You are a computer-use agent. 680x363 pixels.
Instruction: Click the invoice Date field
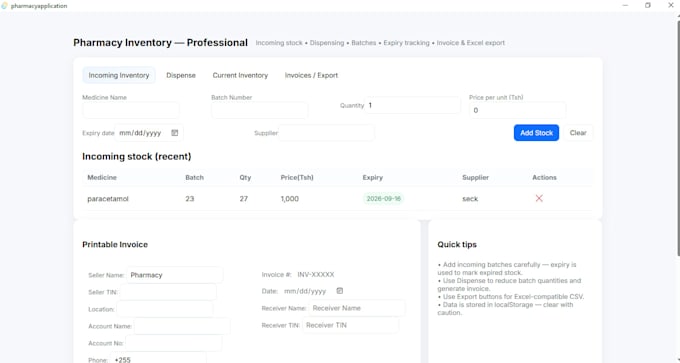(x=313, y=291)
